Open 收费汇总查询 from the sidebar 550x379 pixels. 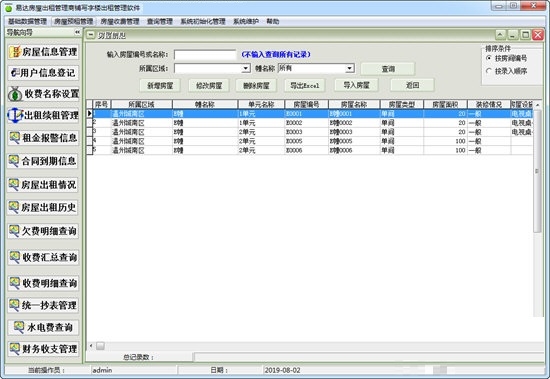pos(43,257)
